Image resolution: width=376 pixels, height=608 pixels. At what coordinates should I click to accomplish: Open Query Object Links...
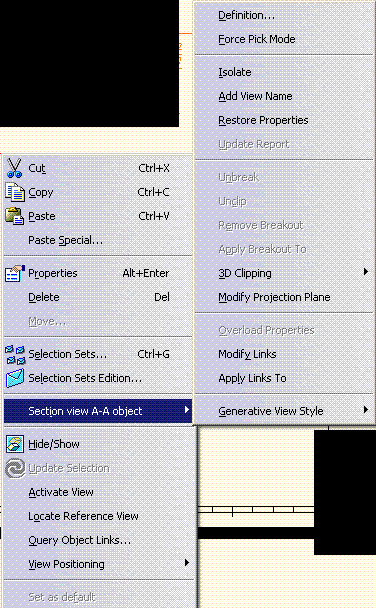[79, 540]
